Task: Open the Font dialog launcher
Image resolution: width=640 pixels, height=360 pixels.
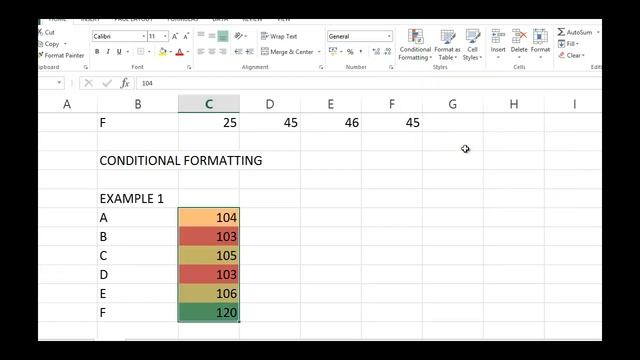Action: (x=189, y=67)
